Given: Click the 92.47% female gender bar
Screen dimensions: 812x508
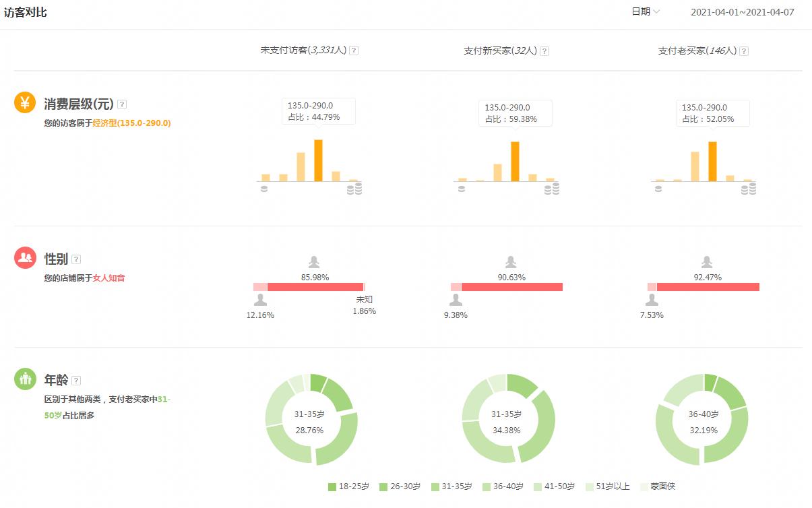Looking at the screenshot, I should [x=708, y=287].
